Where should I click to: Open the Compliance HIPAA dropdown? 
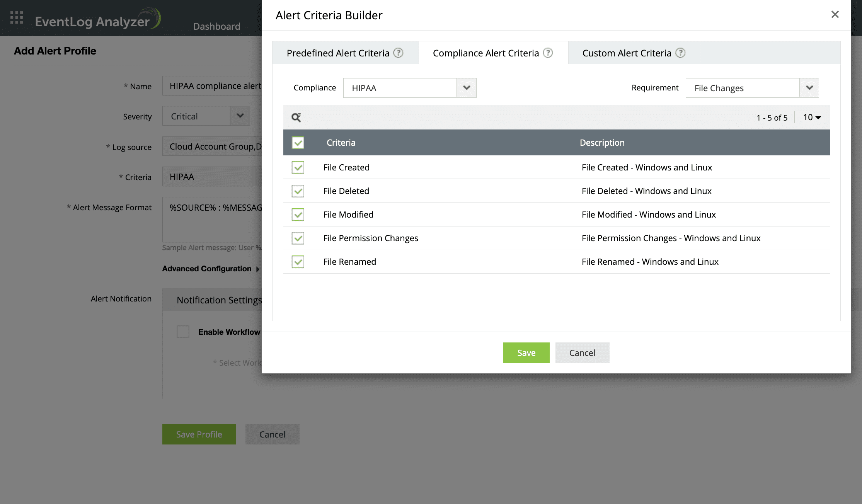[466, 88]
